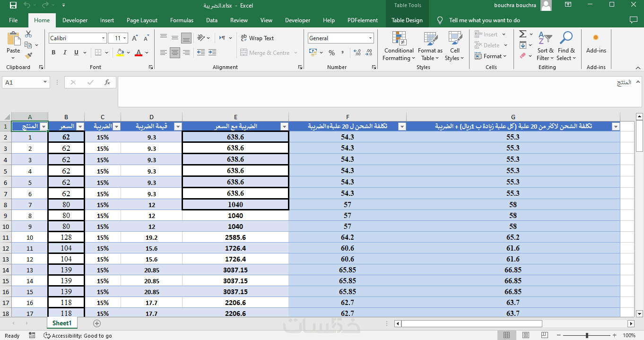The image size is (644, 340).
Task: Open filter dropdown for الضريبة مع السعر column
Action: click(x=284, y=127)
